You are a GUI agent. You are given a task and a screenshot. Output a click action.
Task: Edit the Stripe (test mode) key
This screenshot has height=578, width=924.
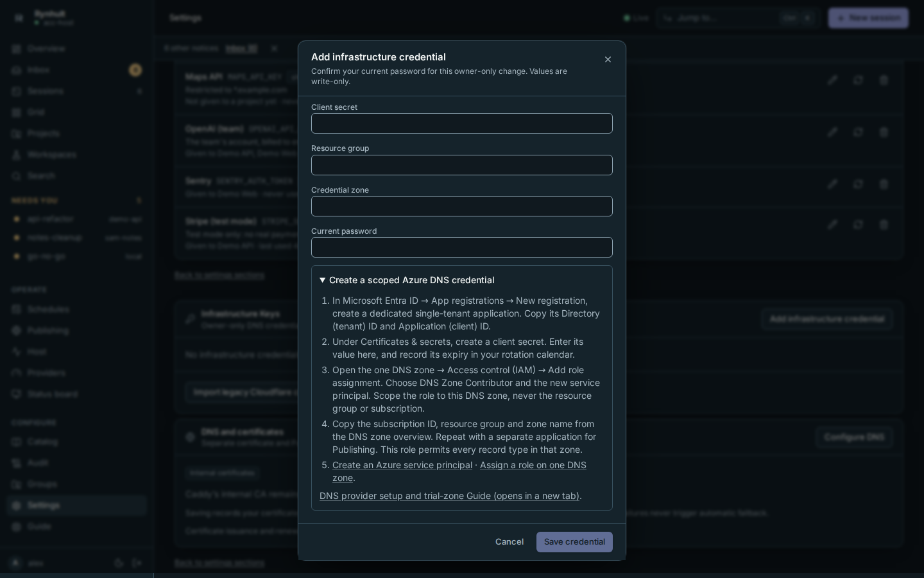(832, 225)
